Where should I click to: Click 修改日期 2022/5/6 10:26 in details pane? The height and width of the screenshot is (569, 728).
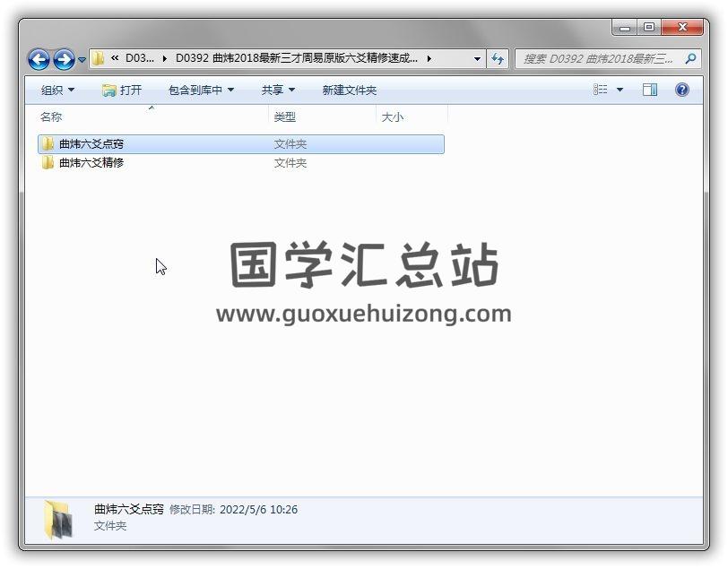click(233, 510)
